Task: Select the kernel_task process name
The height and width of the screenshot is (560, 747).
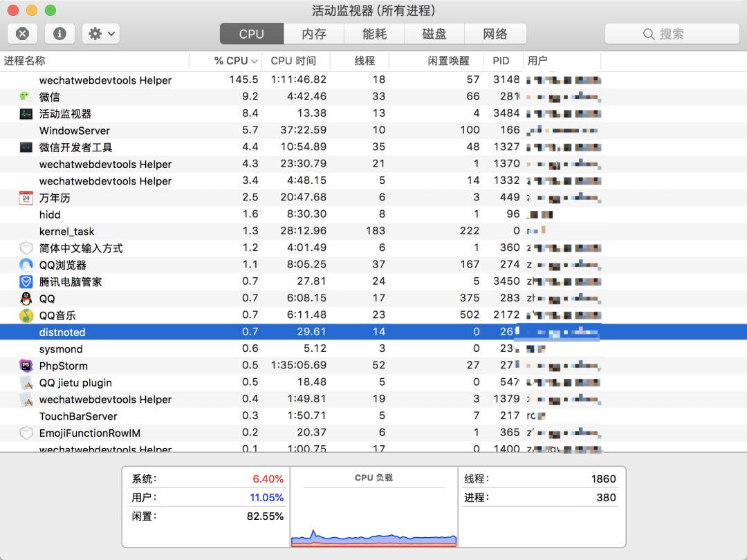Action: (x=66, y=232)
